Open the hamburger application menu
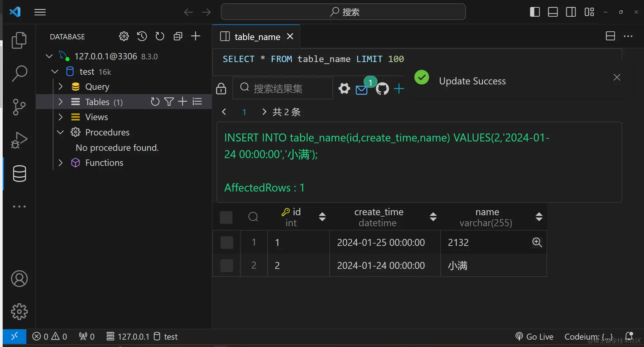Screen dimensions: 644x347 pos(40,12)
